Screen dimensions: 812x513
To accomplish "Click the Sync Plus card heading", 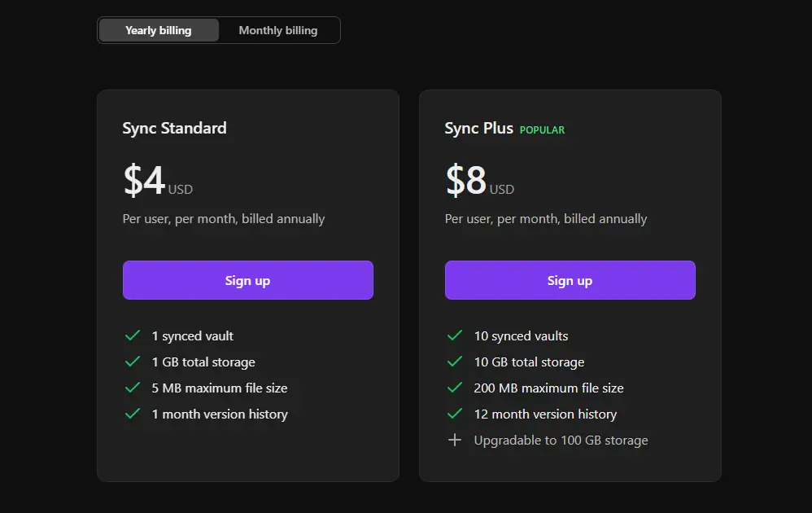I will [x=477, y=128].
